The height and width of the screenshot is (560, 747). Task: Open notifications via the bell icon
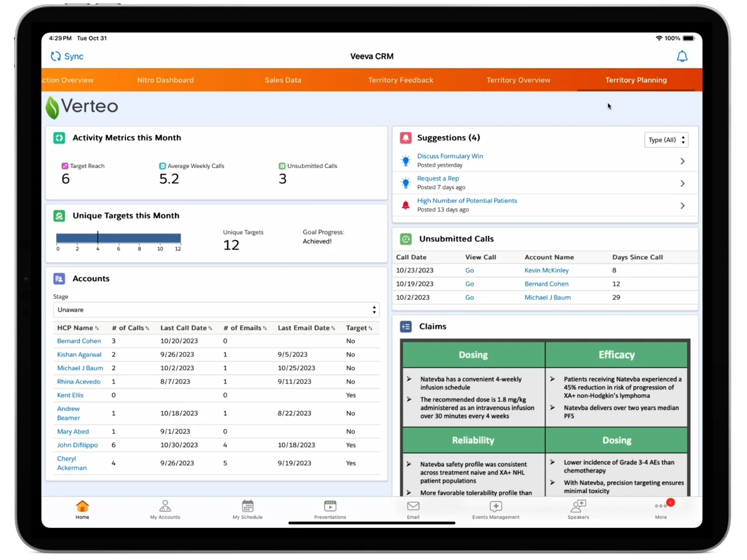coord(682,56)
